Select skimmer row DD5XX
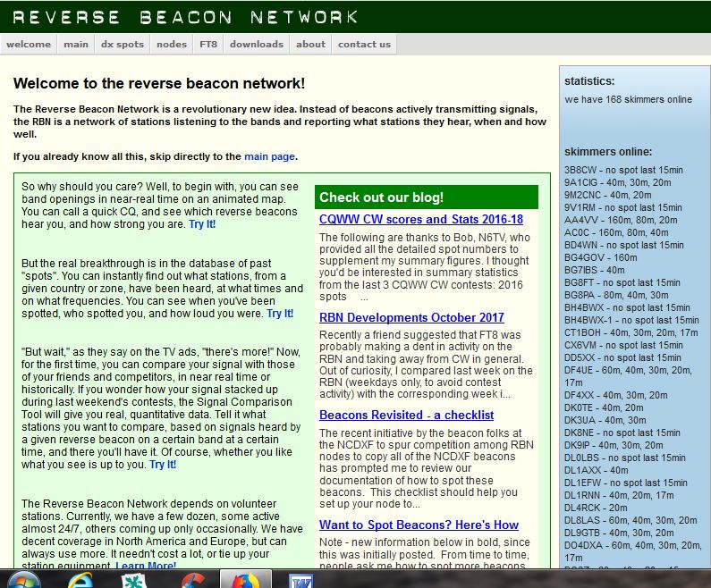 pyautogui.click(x=622, y=357)
